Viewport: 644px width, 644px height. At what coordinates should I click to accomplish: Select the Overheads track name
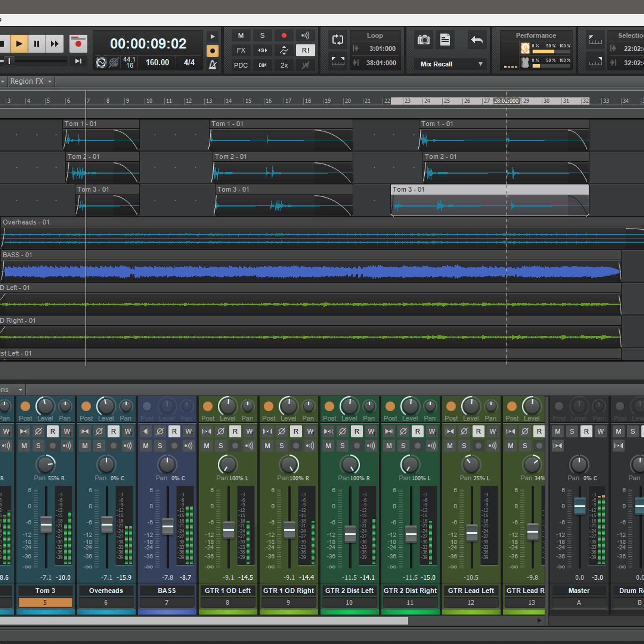pyautogui.click(x=106, y=590)
